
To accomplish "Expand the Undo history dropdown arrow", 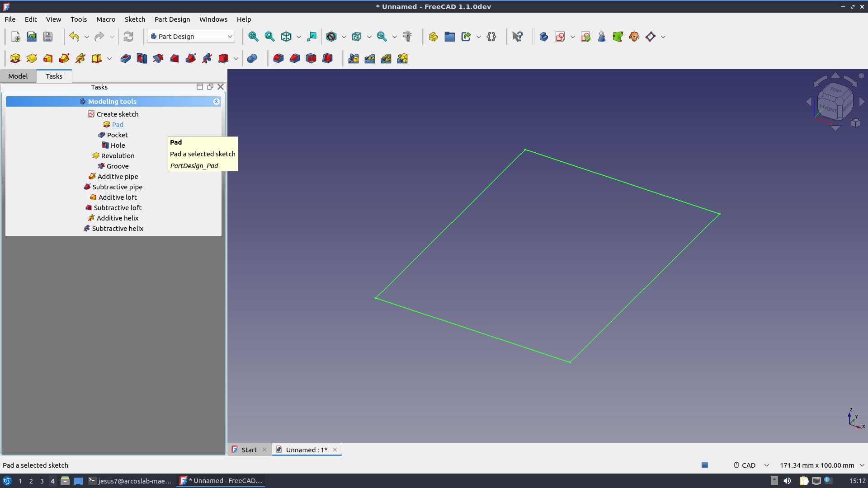I will click(87, 37).
